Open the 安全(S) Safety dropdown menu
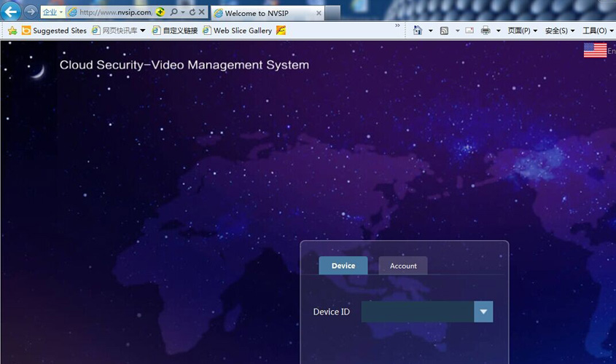The image size is (616, 364). click(560, 31)
